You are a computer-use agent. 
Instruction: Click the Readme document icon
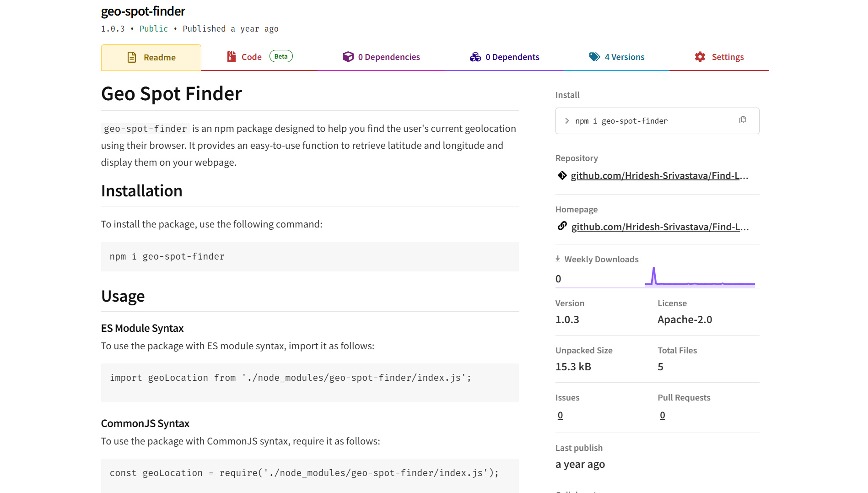132,57
